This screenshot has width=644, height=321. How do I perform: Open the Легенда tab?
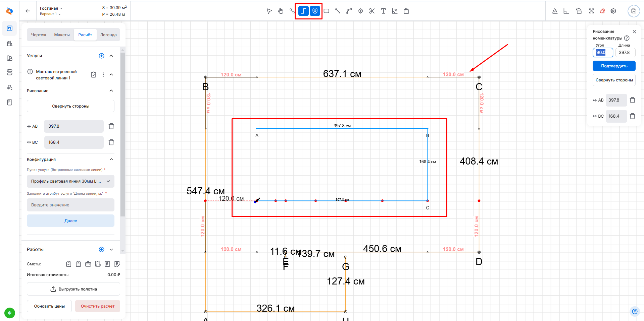(x=108, y=35)
